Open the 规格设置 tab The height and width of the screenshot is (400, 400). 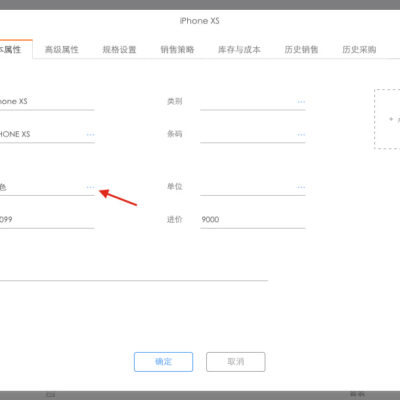pyautogui.click(x=119, y=50)
